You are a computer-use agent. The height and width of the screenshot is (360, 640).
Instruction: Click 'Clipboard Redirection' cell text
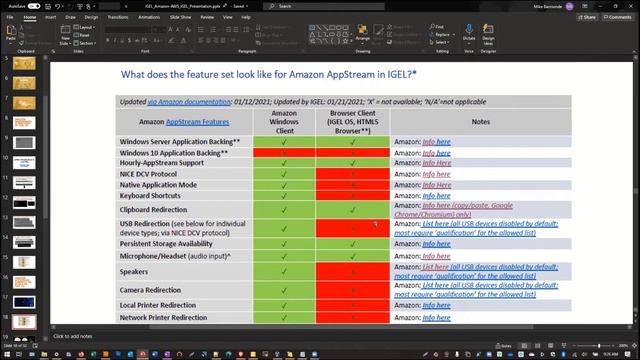tap(153, 209)
